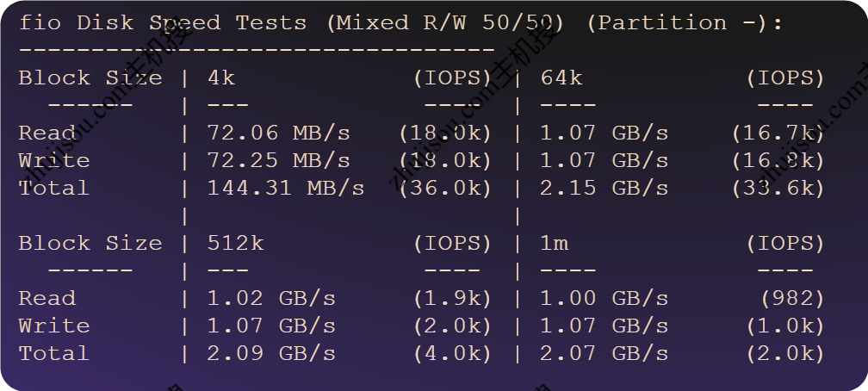Select the 4k block size column header
868x391 pixels.
221,78
